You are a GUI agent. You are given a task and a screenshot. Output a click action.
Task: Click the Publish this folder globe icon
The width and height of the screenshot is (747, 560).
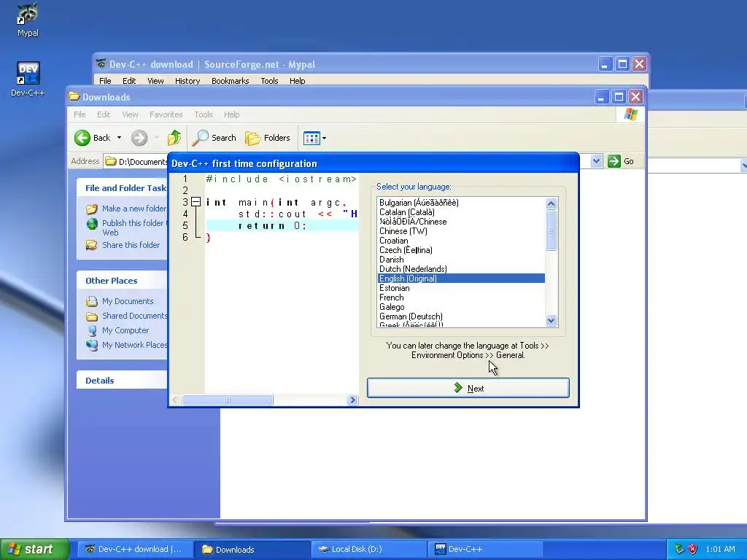pyautogui.click(x=92, y=224)
